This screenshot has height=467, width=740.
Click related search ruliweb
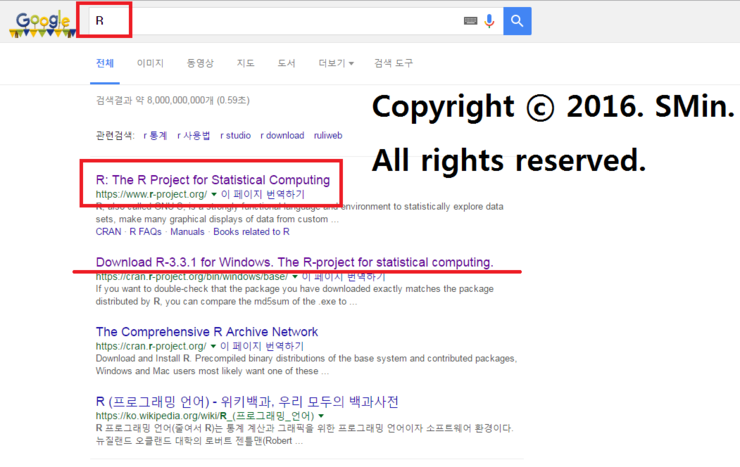click(328, 136)
